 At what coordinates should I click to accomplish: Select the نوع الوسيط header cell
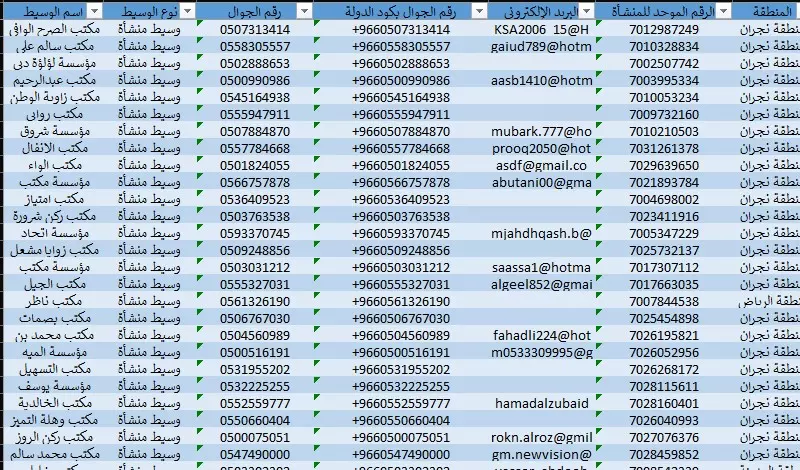(x=149, y=11)
